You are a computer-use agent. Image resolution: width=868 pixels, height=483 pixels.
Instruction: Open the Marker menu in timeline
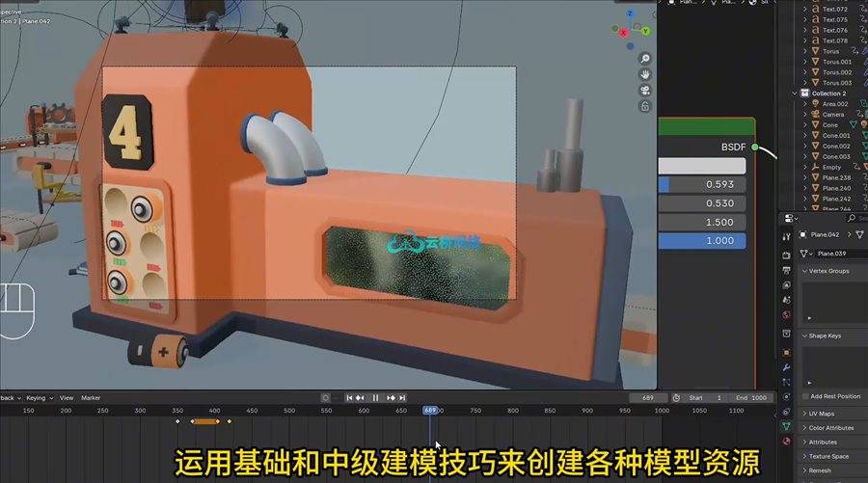pyautogui.click(x=91, y=397)
